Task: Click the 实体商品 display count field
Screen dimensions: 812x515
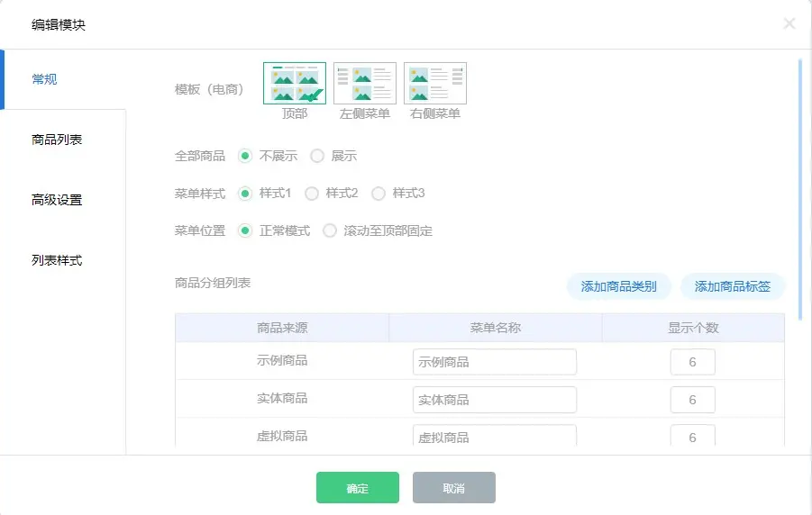Action: tap(692, 400)
